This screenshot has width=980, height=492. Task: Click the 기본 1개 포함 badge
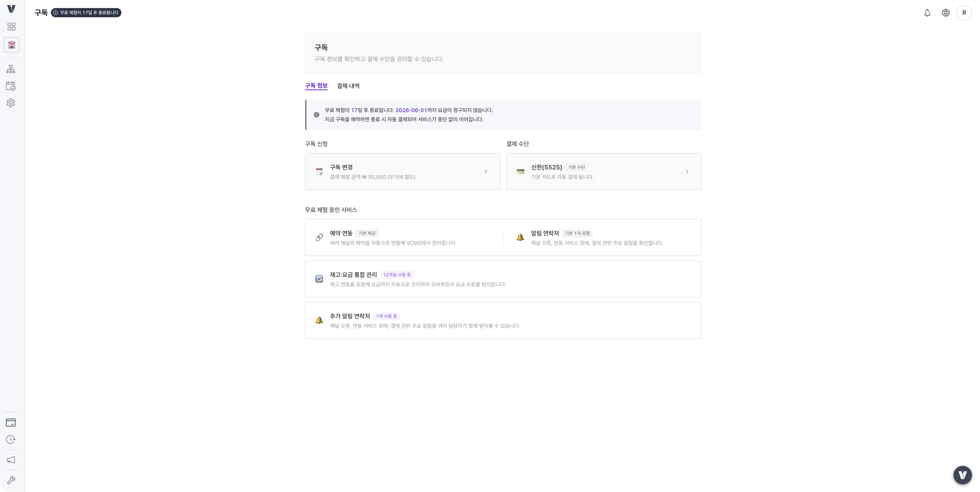tap(577, 233)
